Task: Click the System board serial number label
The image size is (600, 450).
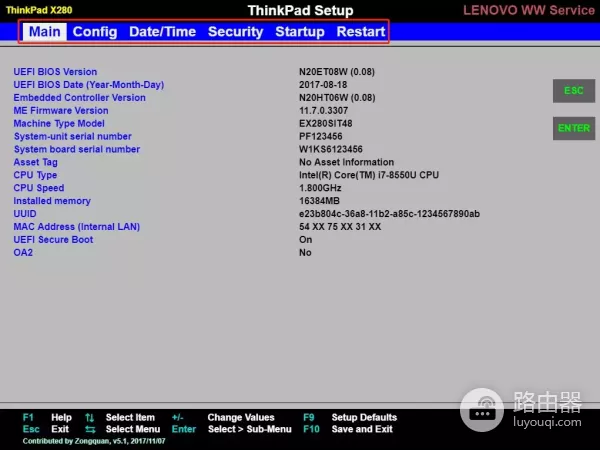Action: (77, 149)
